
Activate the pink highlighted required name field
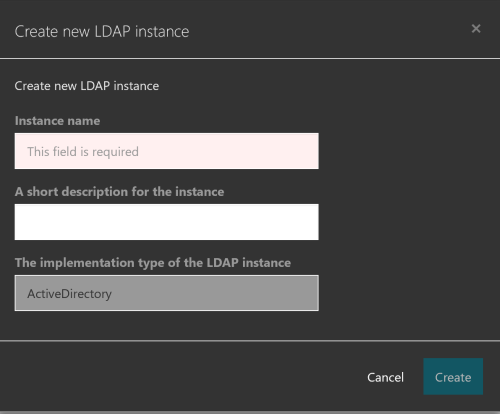tap(167, 151)
